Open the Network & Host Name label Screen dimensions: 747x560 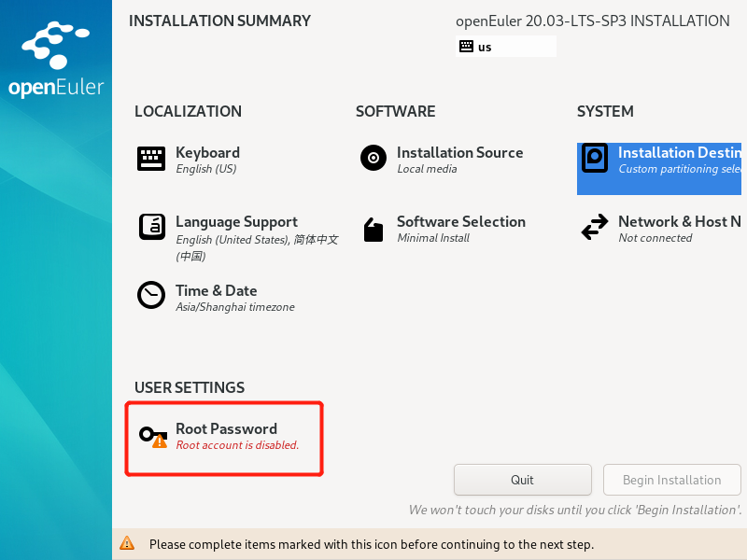680,221
